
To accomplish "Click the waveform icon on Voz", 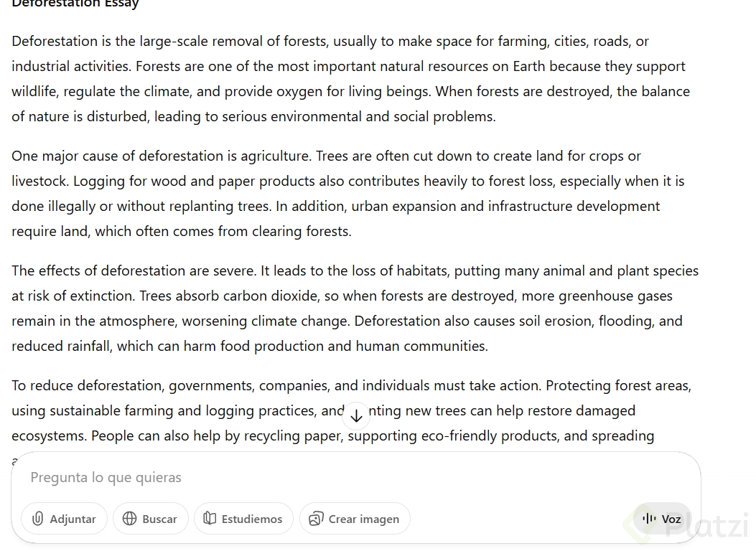I will [x=650, y=519].
